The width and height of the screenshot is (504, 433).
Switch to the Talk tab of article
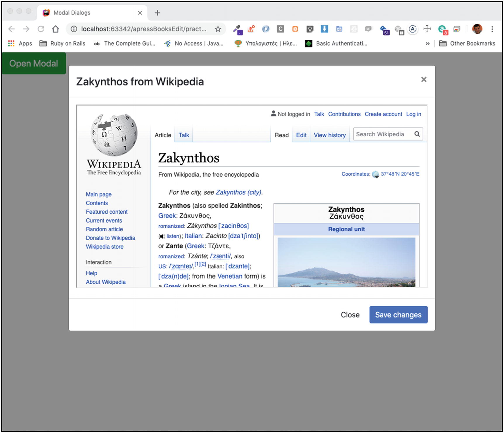(x=184, y=135)
